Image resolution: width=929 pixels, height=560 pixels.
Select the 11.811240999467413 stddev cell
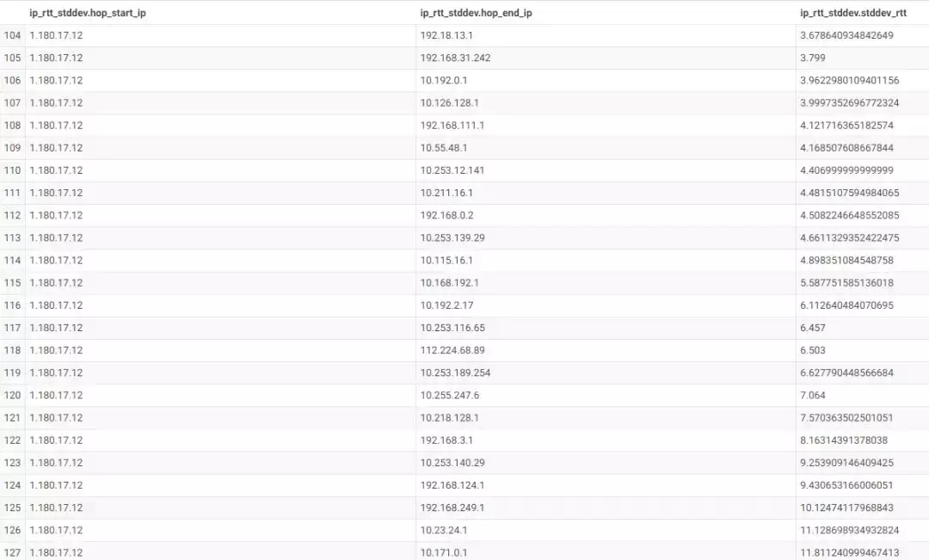pos(849,552)
